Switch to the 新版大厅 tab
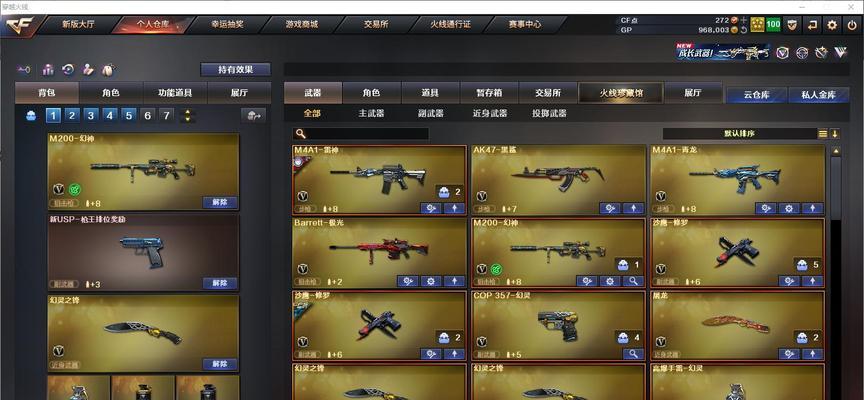864x400 pixels. (78, 24)
